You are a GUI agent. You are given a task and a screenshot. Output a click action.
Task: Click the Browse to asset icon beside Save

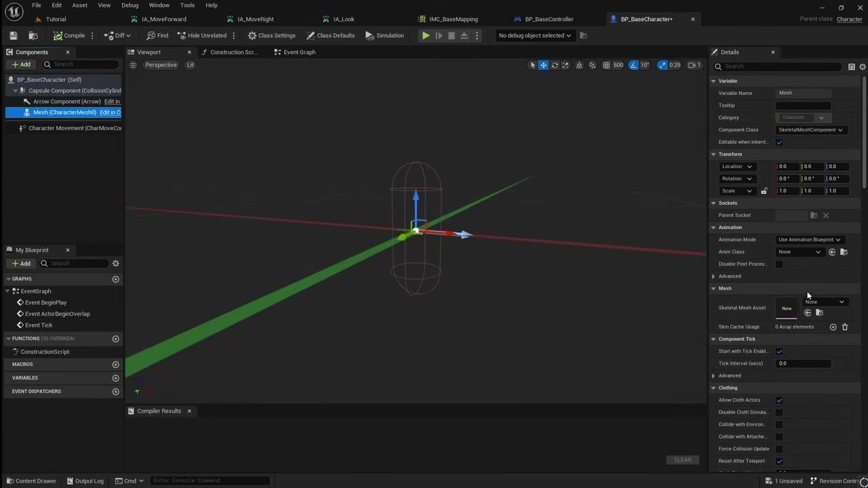point(33,35)
